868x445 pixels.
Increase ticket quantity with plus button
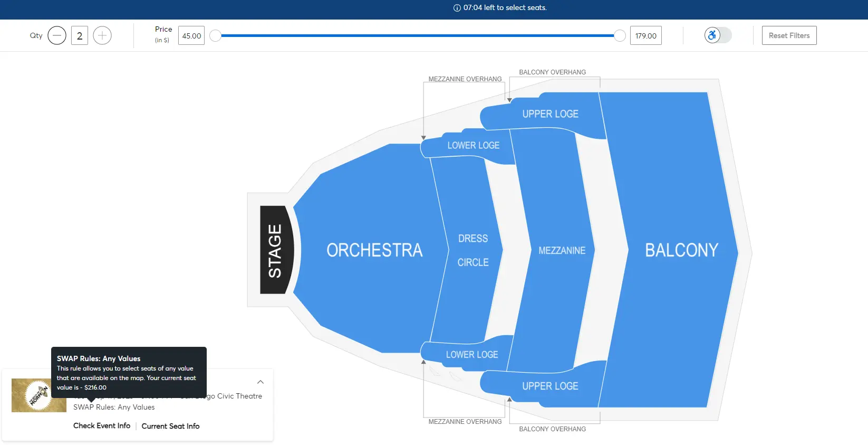pyautogui.click(x=102, y=35)
